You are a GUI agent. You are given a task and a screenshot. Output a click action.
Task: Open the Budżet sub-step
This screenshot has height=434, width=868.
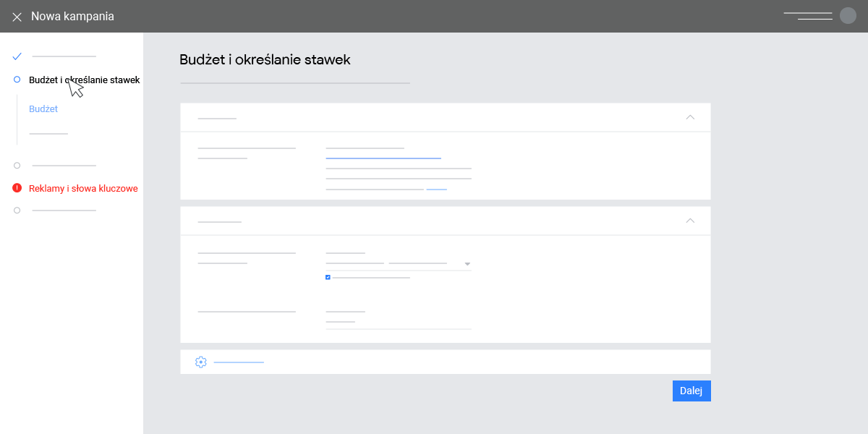coord(43,109)
